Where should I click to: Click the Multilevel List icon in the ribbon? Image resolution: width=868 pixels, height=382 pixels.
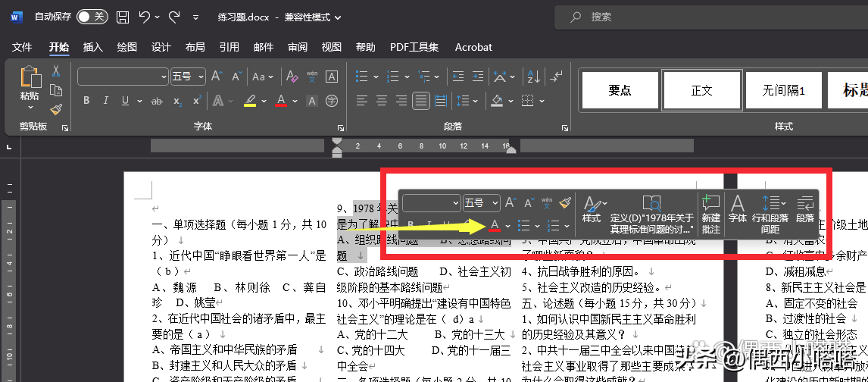(423, 77)
